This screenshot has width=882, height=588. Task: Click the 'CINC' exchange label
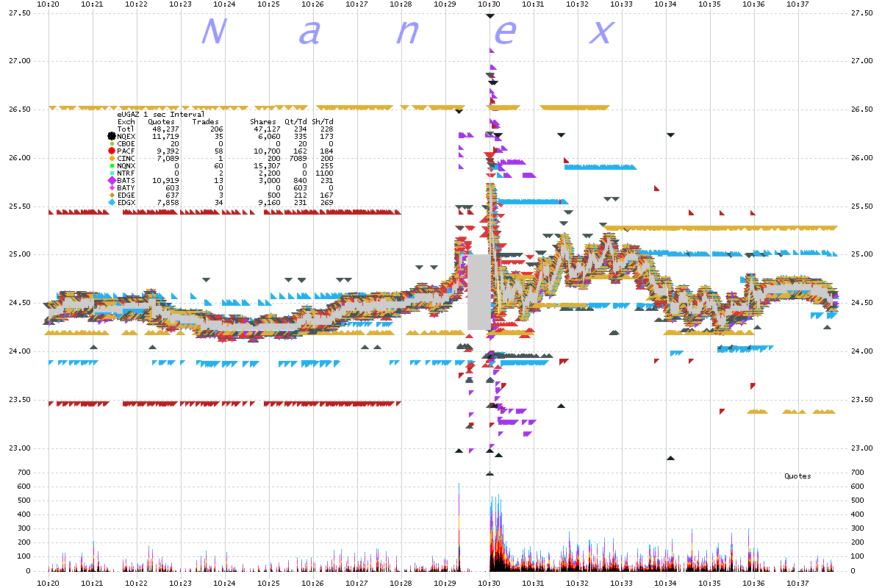[x=126, y=159]
